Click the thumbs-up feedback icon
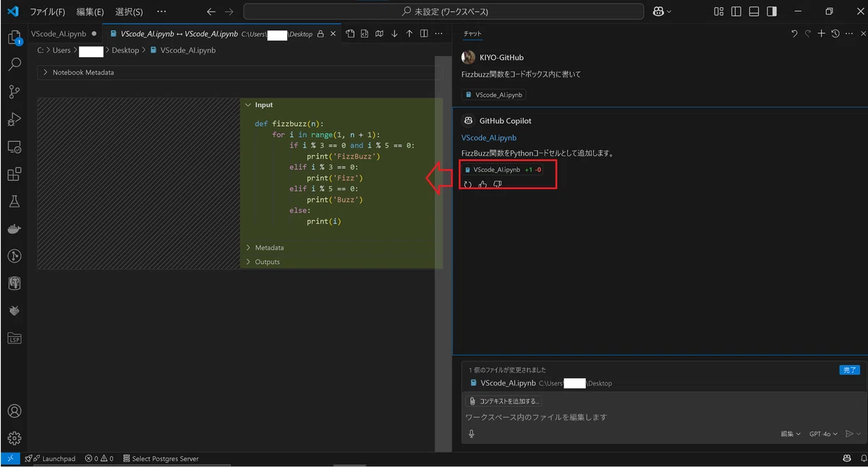The width and height of the screenshot is (868, 467). point(482,184)
